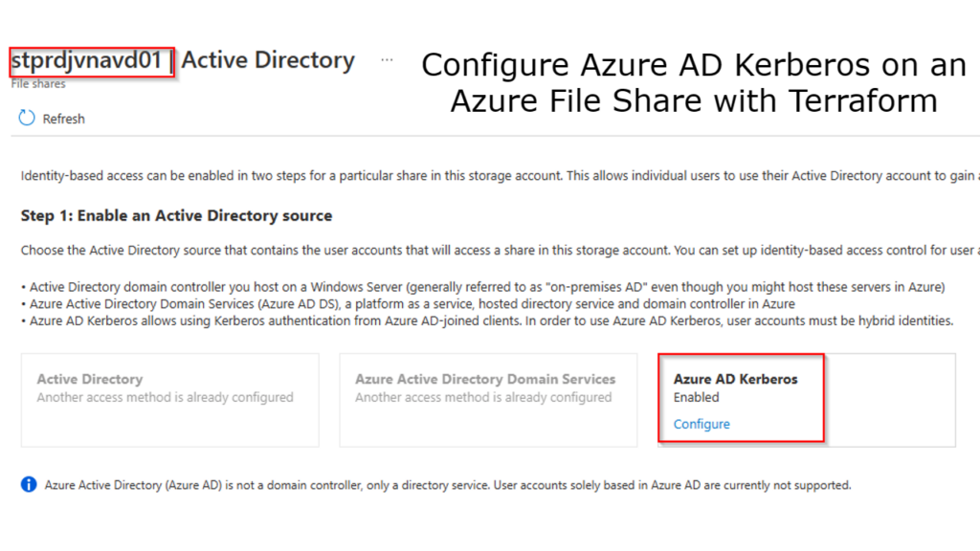Click the Enabled status under Azure AD Kerberos

tap(696, 397)
